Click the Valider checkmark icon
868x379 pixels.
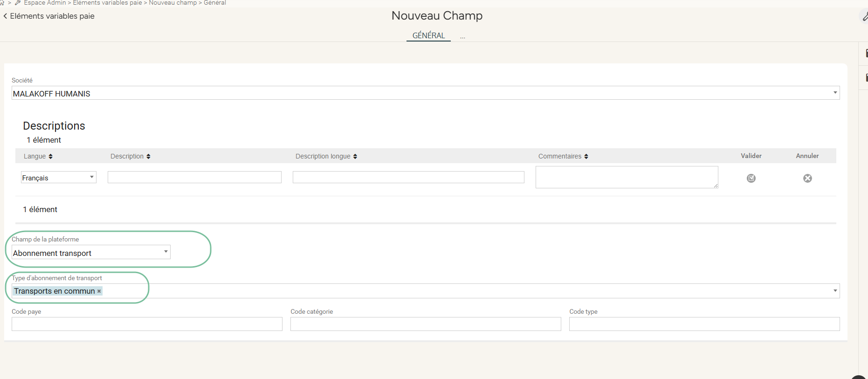point(751,178)
